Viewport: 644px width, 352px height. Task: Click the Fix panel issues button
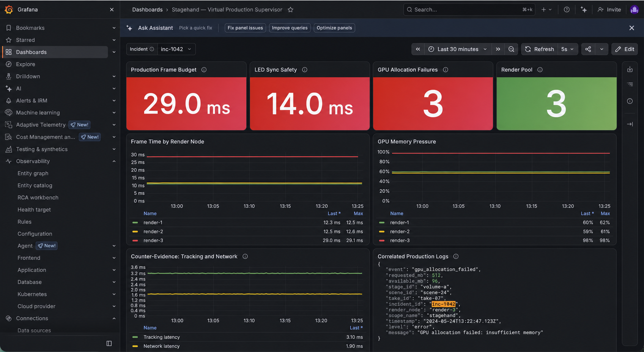(x=245, y=28)
